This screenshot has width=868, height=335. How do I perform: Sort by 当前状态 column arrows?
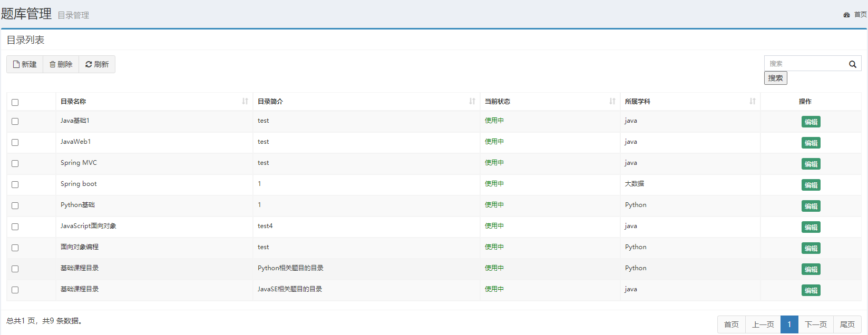tap(612, 101)
